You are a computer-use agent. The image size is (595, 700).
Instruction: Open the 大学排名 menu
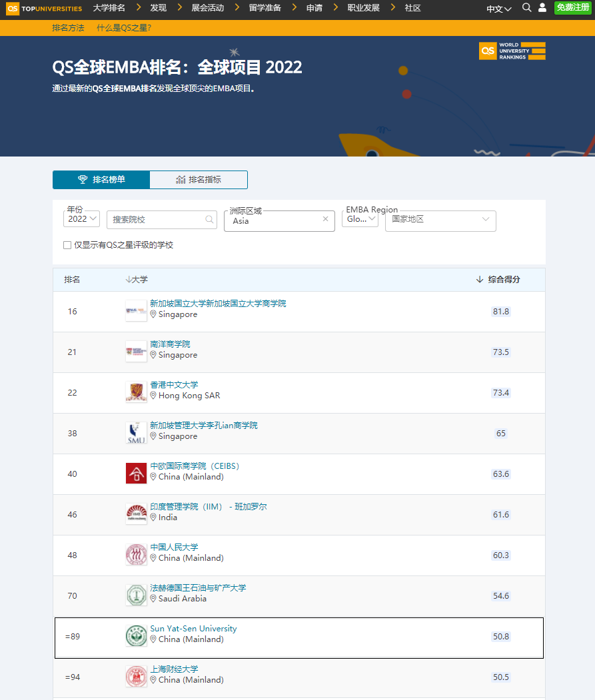pyautogui.click(x=109, y=8)
